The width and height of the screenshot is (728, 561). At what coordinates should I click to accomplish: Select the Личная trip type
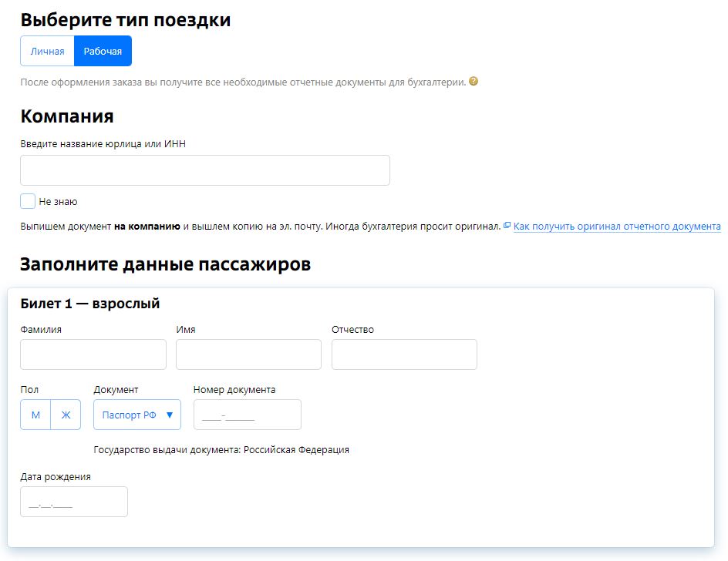click(x=47, y=52)
